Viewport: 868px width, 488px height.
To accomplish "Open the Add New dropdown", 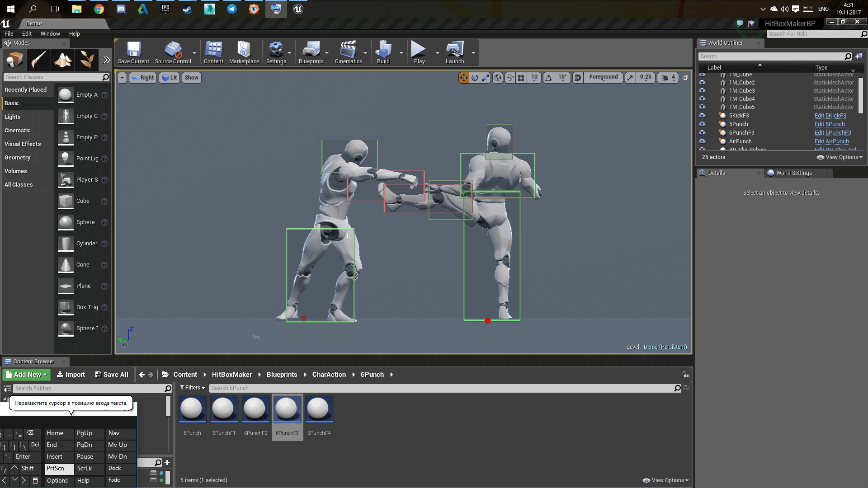I will coord(26,374).
